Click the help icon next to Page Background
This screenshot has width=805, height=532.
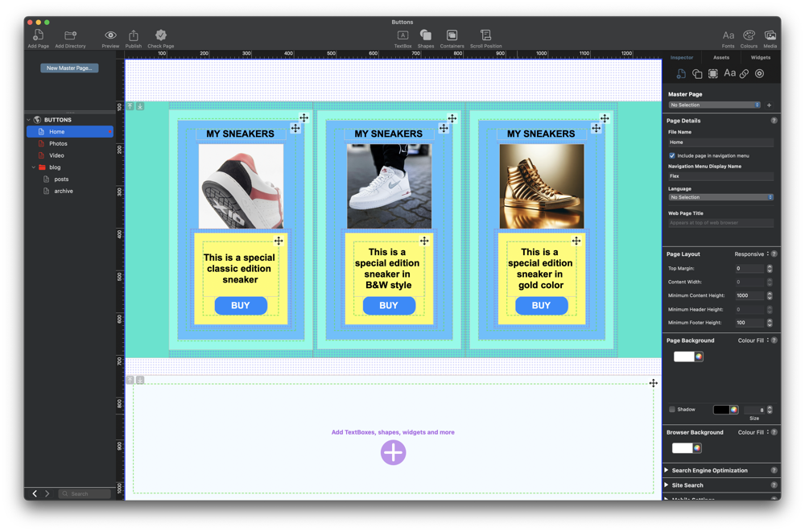(774, 340)
